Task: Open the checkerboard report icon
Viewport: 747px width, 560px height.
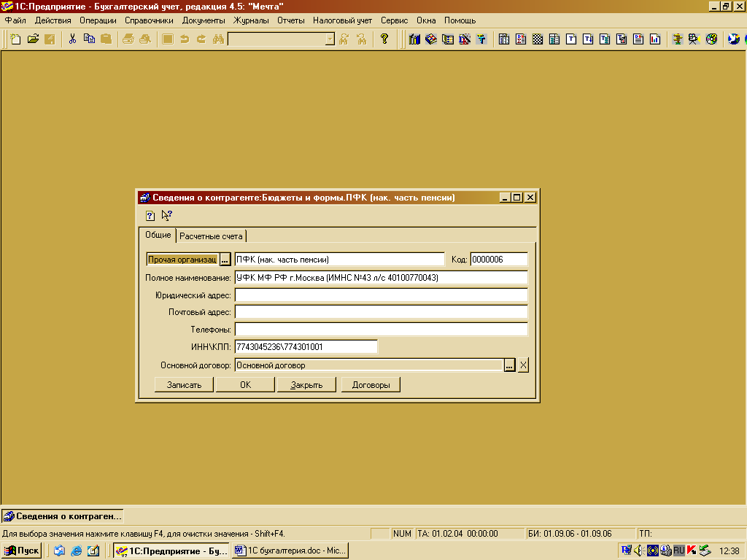Action: point(538,39)
